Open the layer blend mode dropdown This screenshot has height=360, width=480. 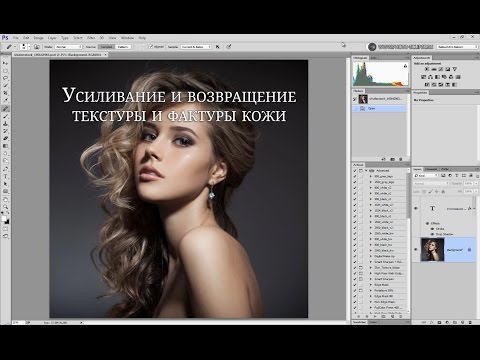coord(431,183)
